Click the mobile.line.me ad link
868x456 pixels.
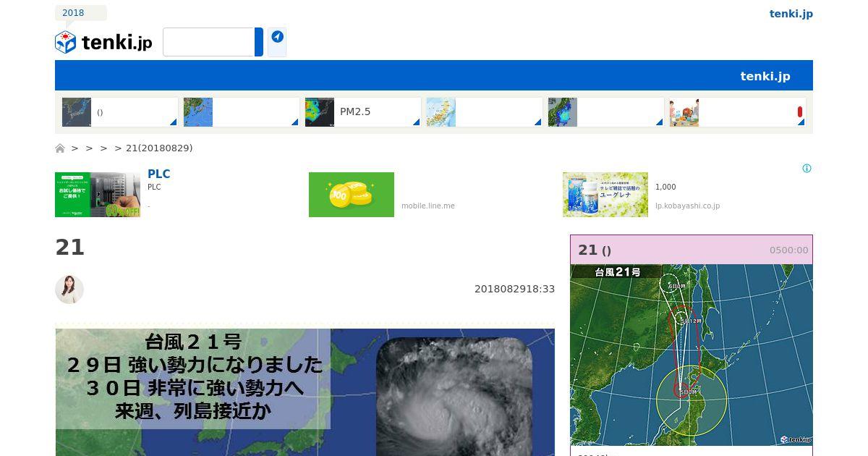point(428,206)
